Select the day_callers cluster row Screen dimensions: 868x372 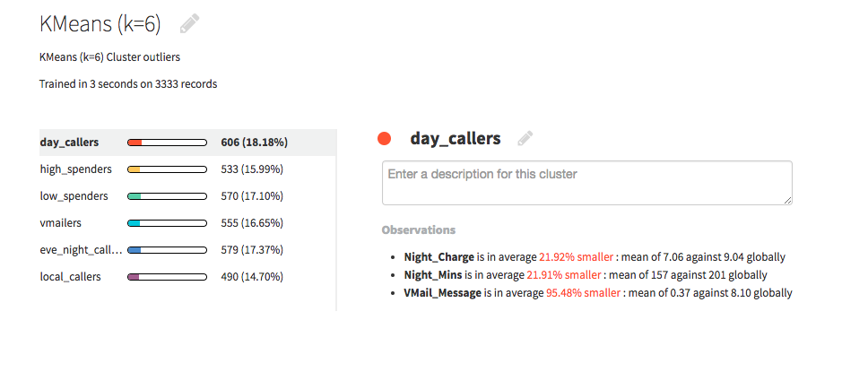[187, 143]
